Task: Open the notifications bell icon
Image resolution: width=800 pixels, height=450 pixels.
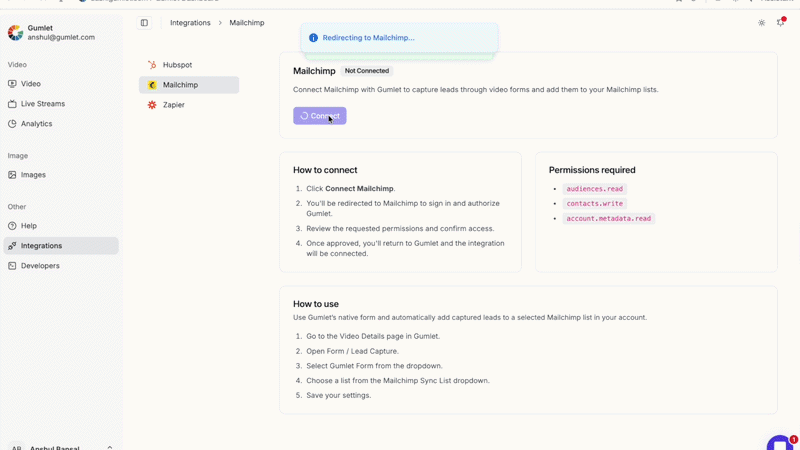Action: pyautogui.click(x=781, y=22)
